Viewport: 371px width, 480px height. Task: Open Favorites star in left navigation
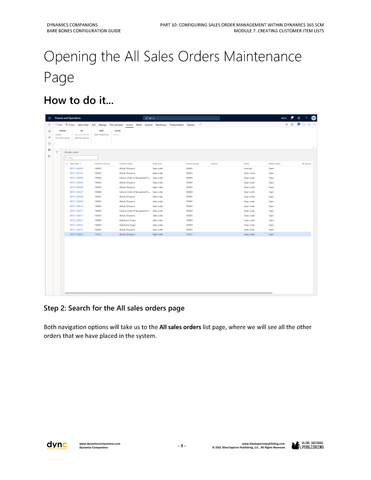coord(49,137)
